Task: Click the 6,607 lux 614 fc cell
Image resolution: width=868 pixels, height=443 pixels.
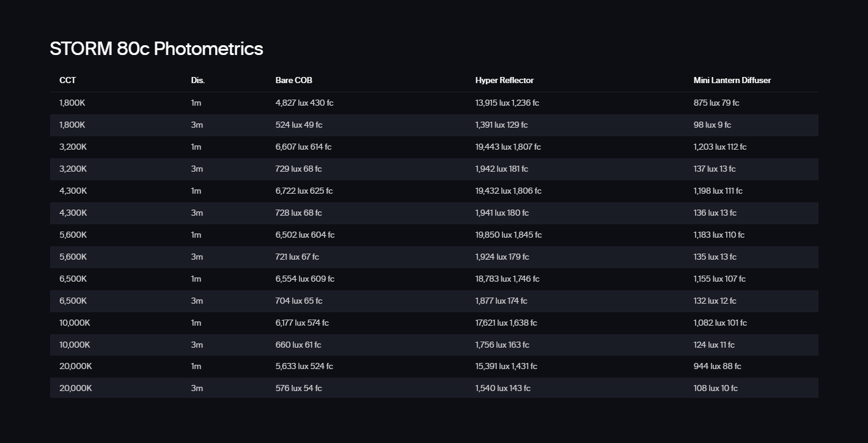Action: coord(303,147)
